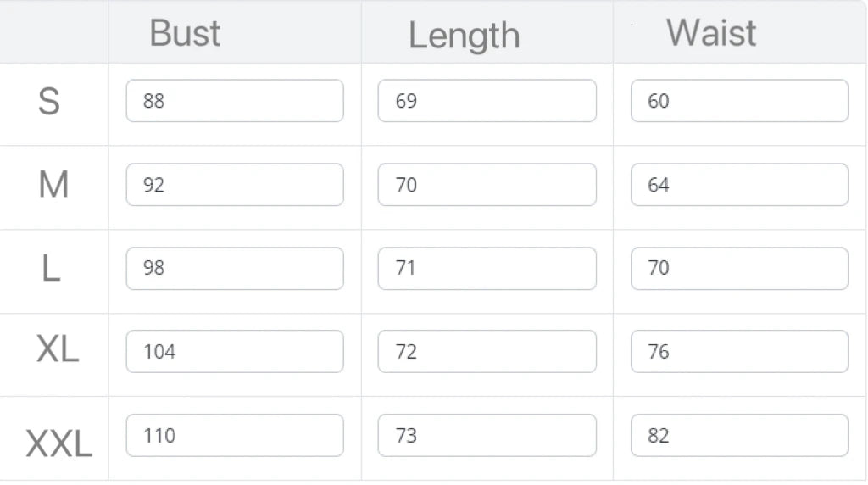Select the Length input for size S
Viewport: 868px width, 485px height.
click(487, 101)
